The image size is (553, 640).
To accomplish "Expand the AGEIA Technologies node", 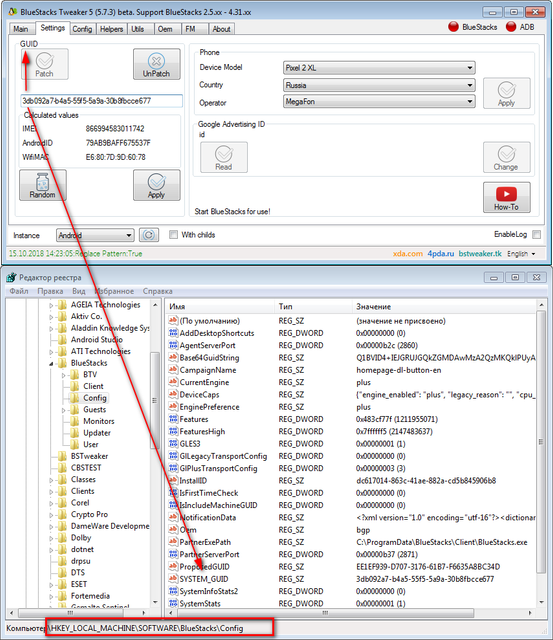I will [x=51, y=305].
